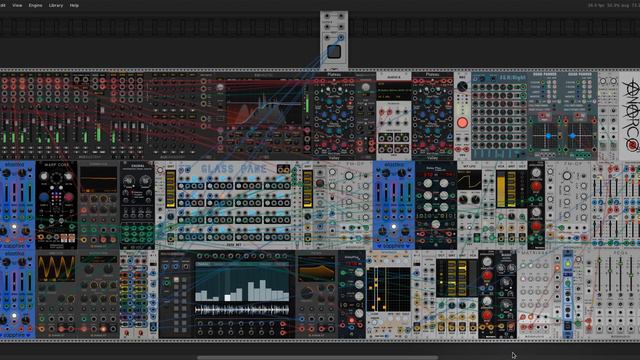
Task: Open the audio driver dropdown on the Audio module
Action: pyautogui.click(x=393, y=84)
